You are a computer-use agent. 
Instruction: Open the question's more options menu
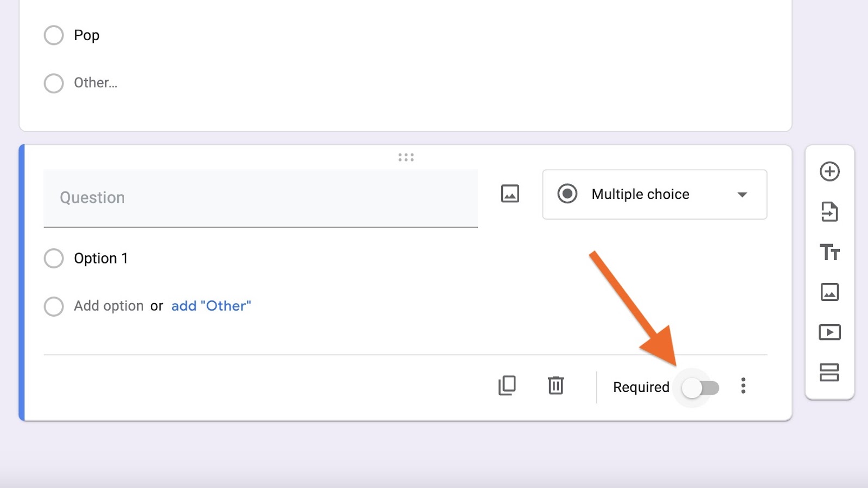743,386
